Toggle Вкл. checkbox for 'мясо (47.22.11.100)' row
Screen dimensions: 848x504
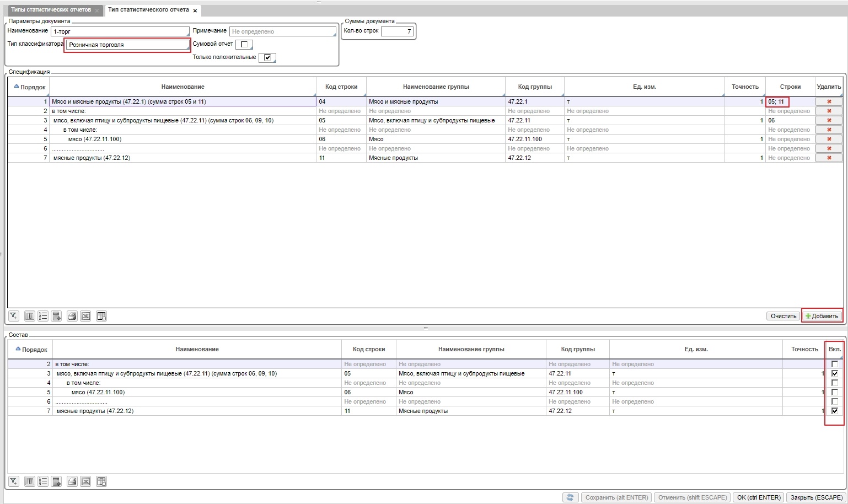(x=834, y=392)
